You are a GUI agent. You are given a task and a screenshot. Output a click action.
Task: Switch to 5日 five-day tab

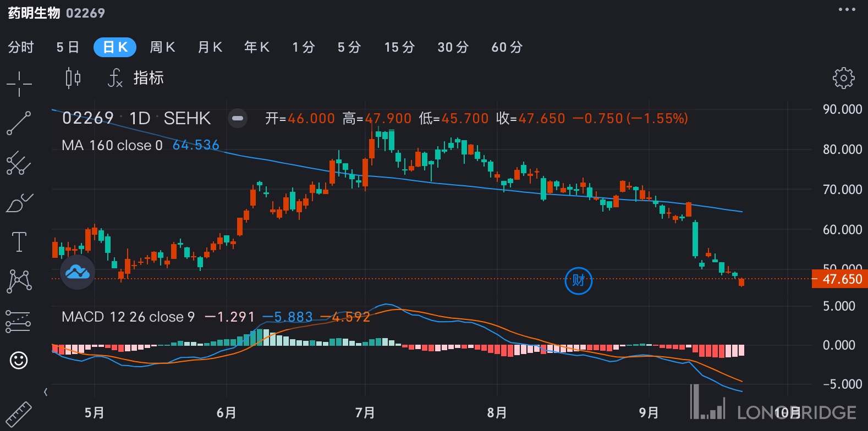[x=68, y=47]
